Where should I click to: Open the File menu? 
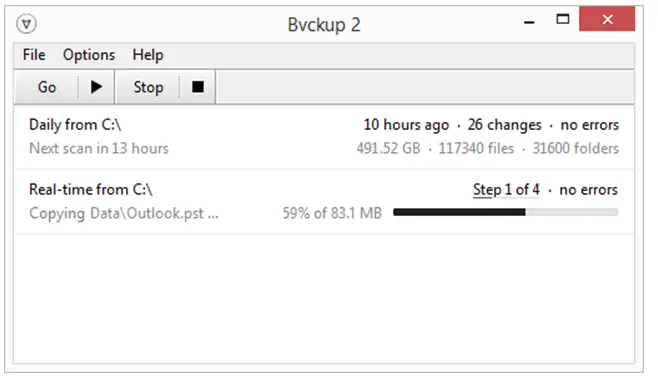(x=34, y=55)
